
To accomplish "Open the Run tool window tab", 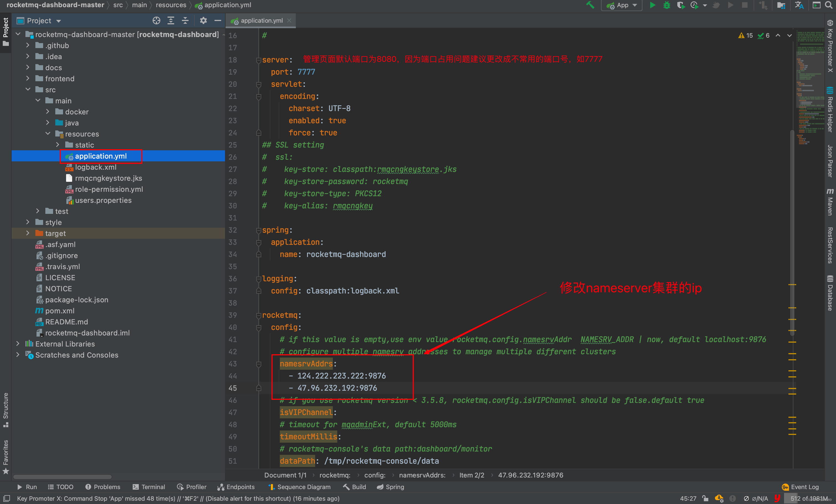I will point(27,487).
